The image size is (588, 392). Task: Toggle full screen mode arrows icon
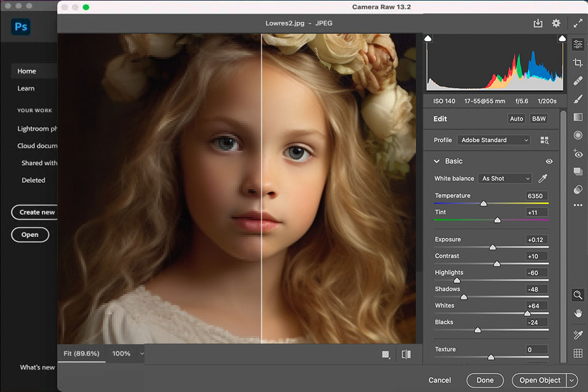578,23
